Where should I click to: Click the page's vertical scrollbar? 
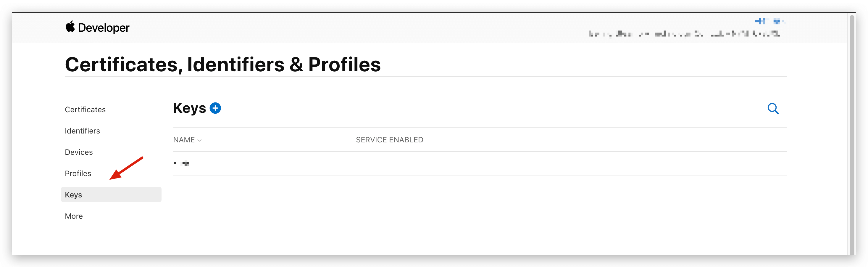(x=851, y=135)
